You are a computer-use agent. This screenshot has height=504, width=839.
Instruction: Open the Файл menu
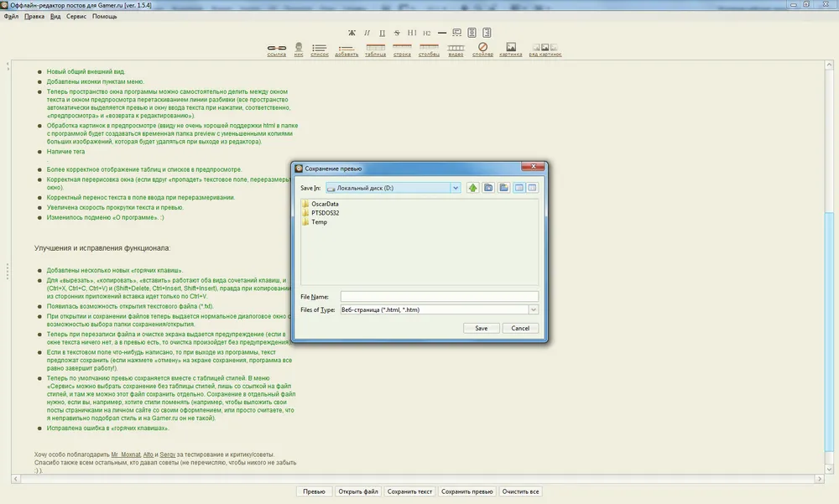point(11,16)
